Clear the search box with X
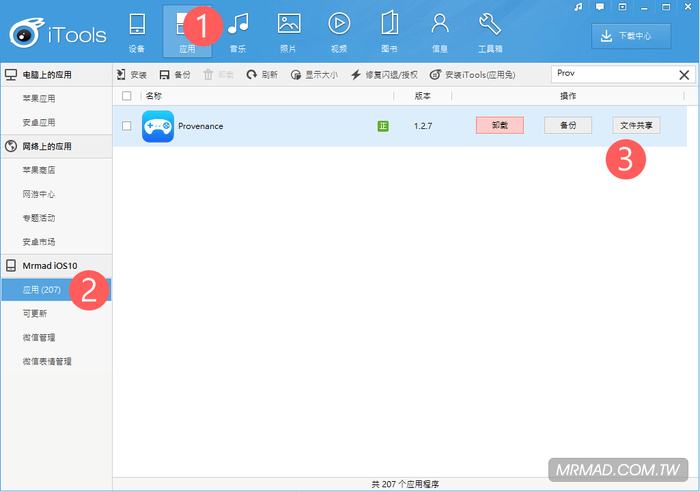 pyautogui.click(x=684, y=75)
